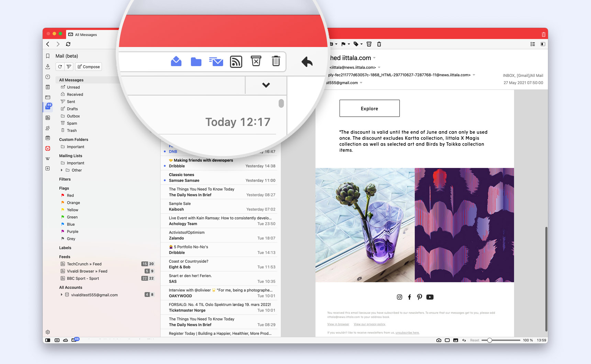Open the Calendar panel icon
Image resolution: width=591 pixels, height=364 pixels.
point(48,138)
